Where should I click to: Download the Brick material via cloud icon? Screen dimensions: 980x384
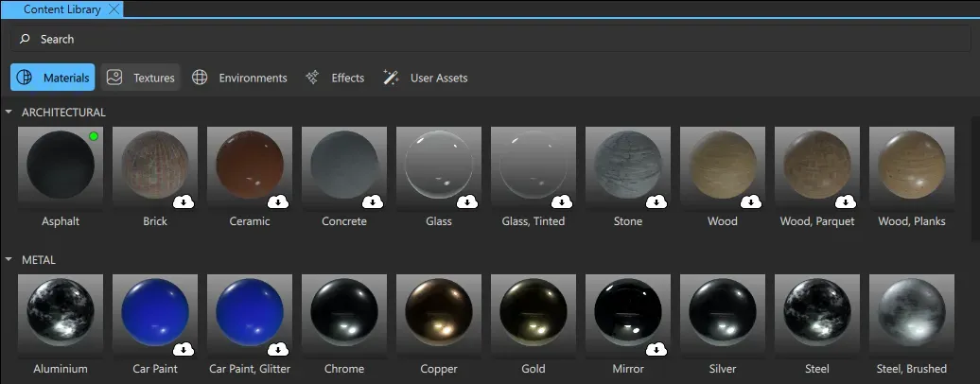click(184, 201)
